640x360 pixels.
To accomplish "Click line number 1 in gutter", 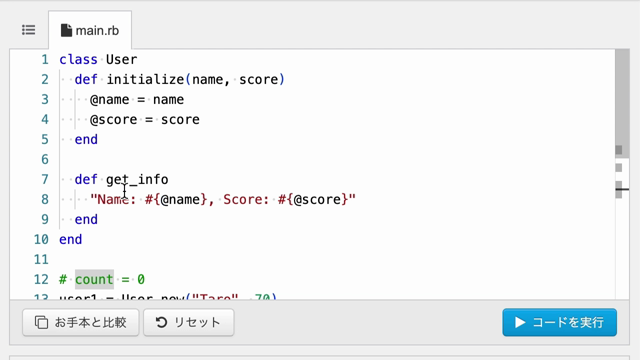I will pos(44,60).
